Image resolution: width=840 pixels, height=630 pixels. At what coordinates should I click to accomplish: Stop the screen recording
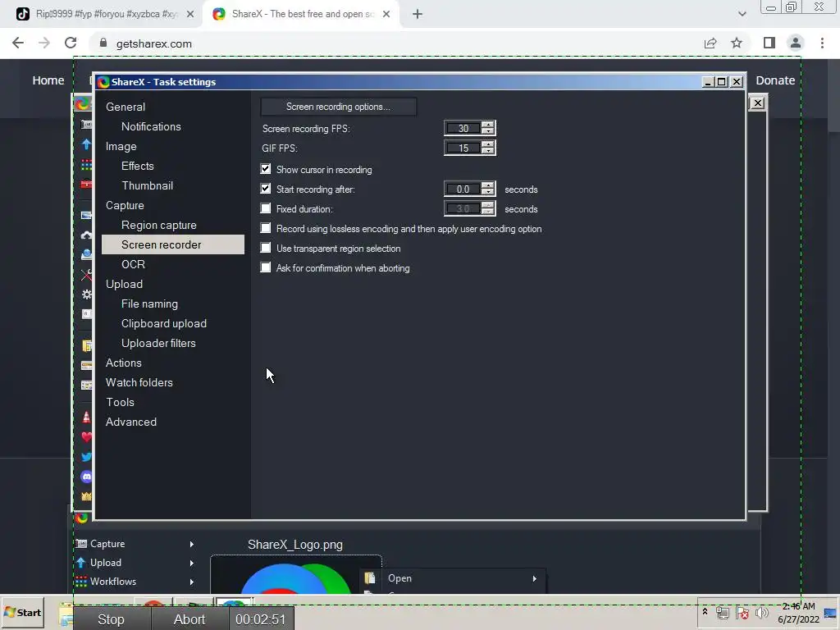111,619
